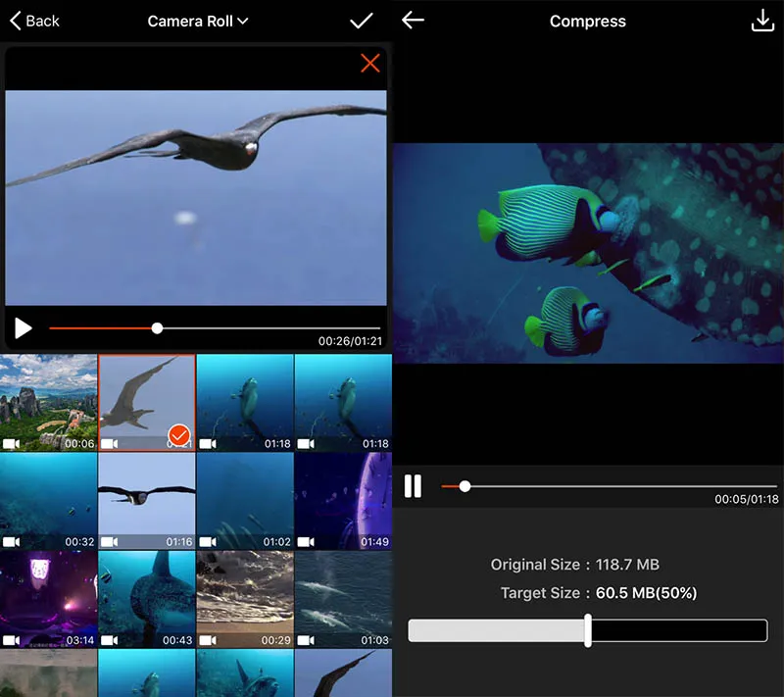This screenshot has width=784, height=697.
Task: Play the flying bird video preview
Action: [x=24, y=328]
